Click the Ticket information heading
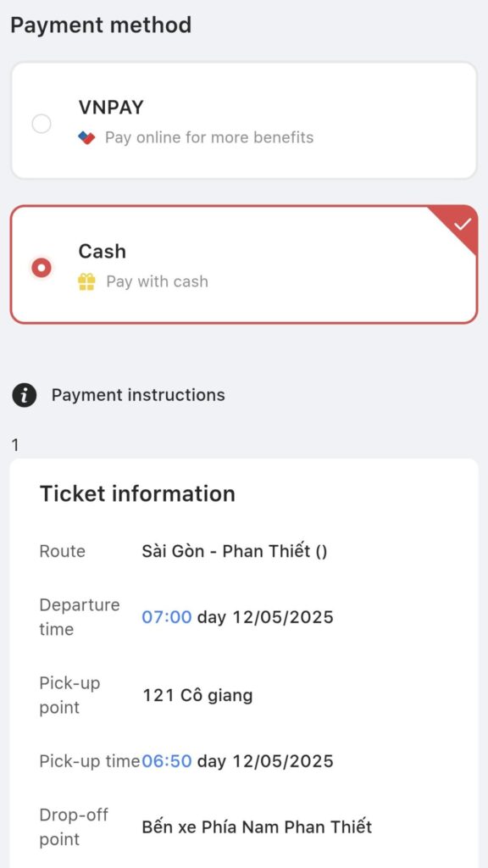 pyautogui.click(x=137, y=493)
